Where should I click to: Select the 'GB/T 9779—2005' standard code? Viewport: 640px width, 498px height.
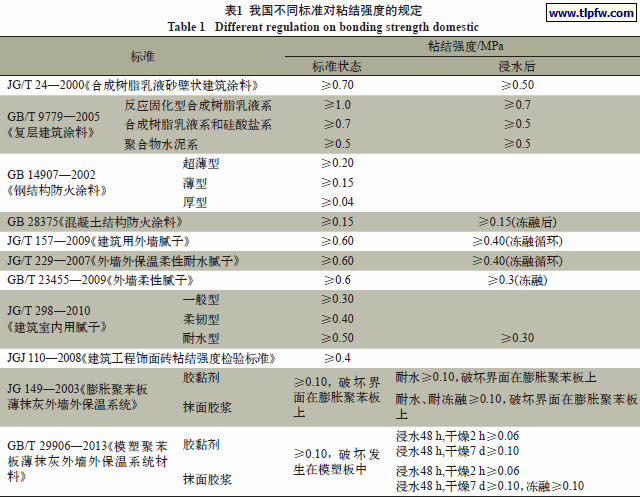(53, 117)
